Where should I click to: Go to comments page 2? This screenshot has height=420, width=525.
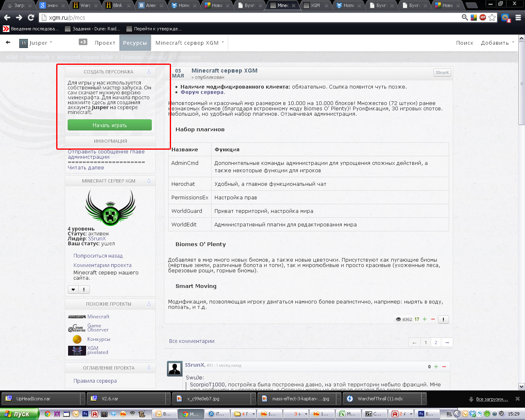click(436, 342)
